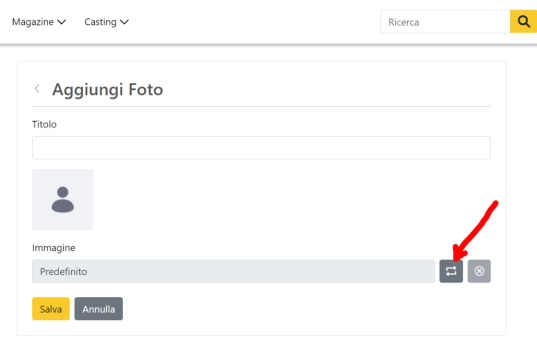This screenshot has width=537, height=360.
Task: Click the red arrow annotation
Action: tap(474, 231)
